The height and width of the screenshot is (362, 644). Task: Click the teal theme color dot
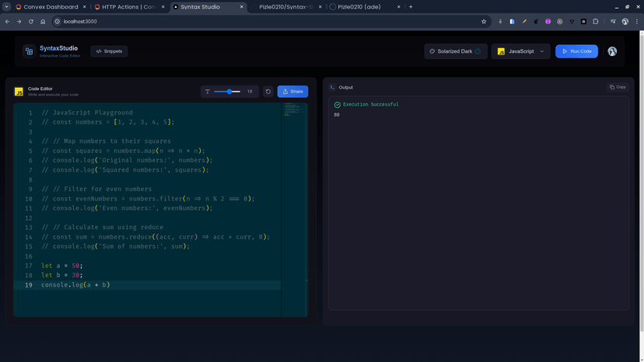[x=478, y=51]
